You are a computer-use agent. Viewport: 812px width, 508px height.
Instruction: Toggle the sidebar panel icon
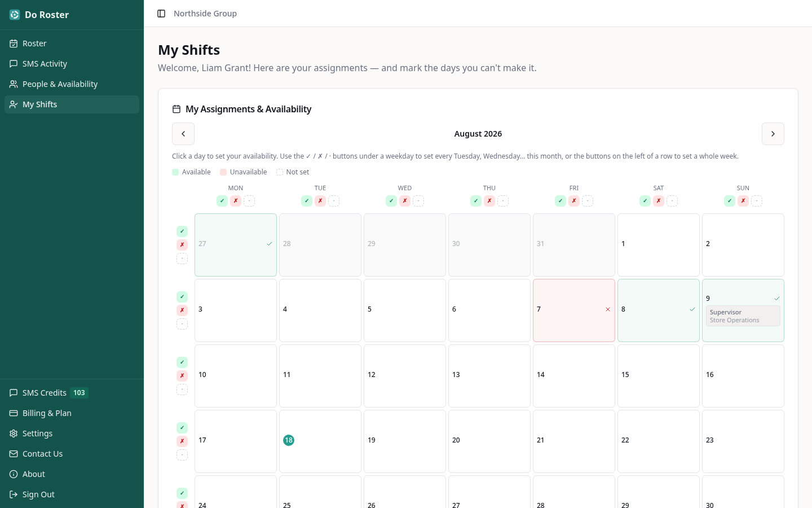click(x=161, y=14)
